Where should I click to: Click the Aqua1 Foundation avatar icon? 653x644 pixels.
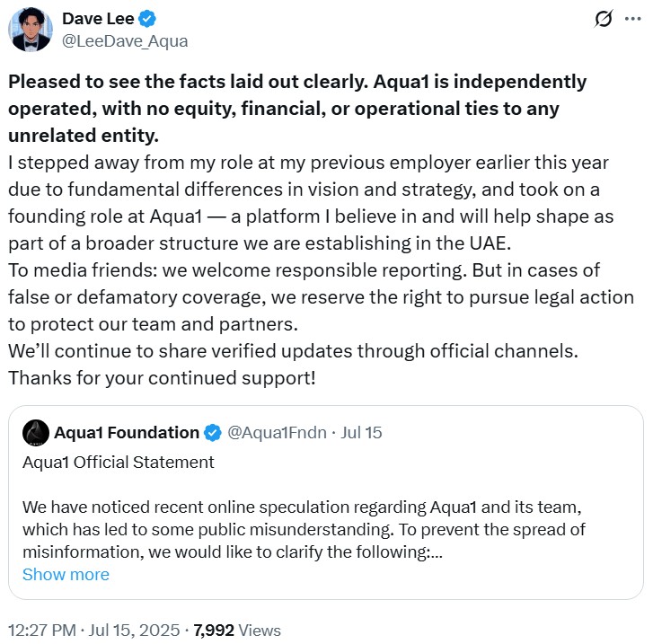[x=35, y=432]
